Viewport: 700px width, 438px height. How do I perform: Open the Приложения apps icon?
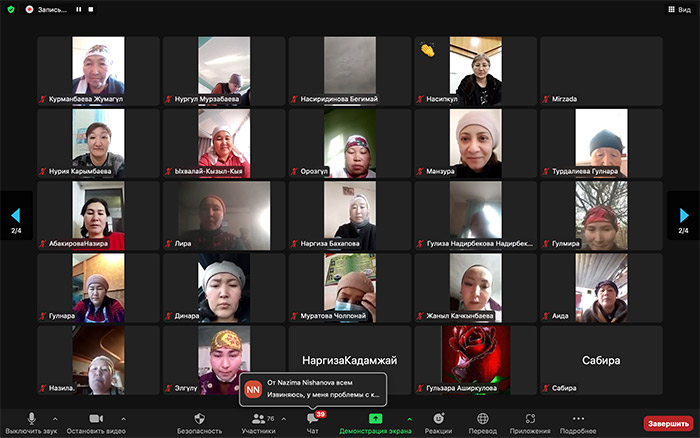tap(530, 421)
